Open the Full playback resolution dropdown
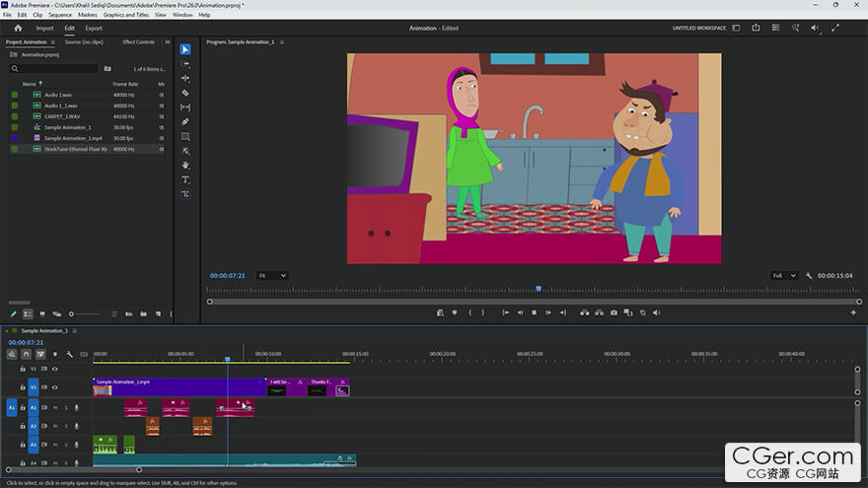The image size is (868, 488). [x=785, y=275]
